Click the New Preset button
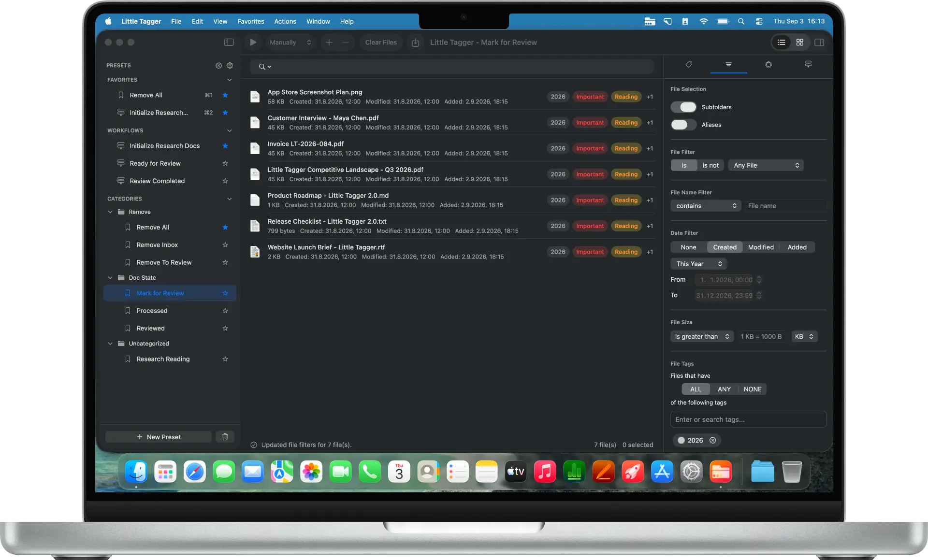 [x=159, y=437]
